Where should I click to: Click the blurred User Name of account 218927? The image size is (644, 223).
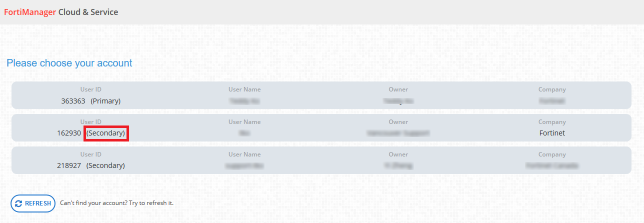click(244, 165)
